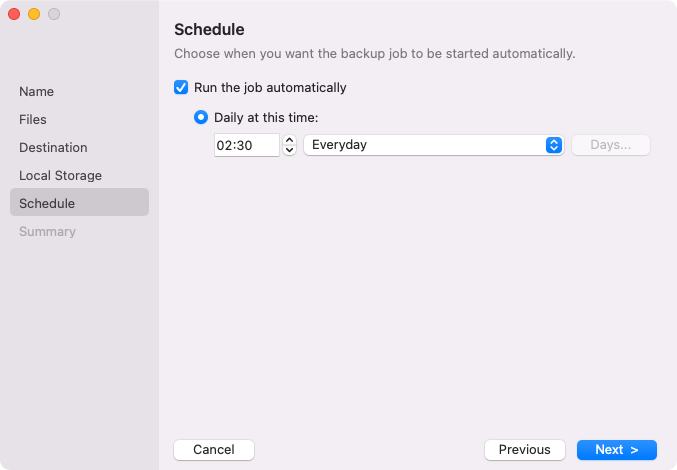Select the Schedule step in the sidebar

(x=47, y=203)
